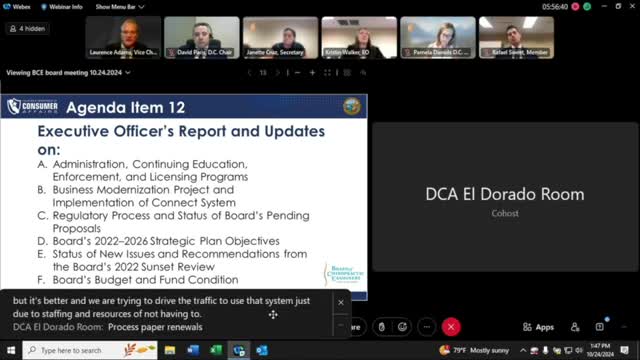Close the closed captions box
This screenshot has height=360, width=640.
(x=341, y=302)
